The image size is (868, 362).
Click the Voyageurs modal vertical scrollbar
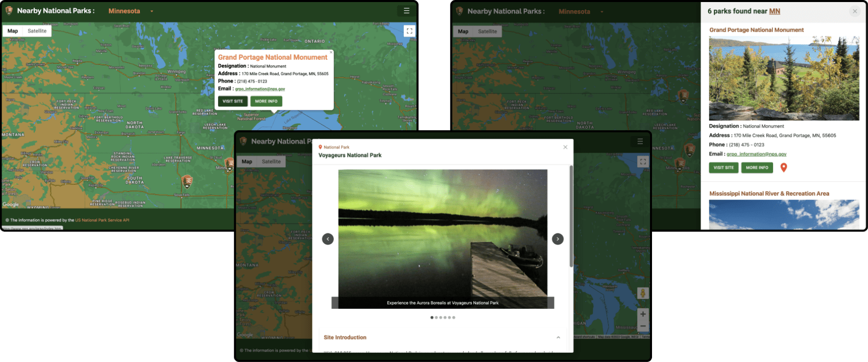tap(571, 216)
